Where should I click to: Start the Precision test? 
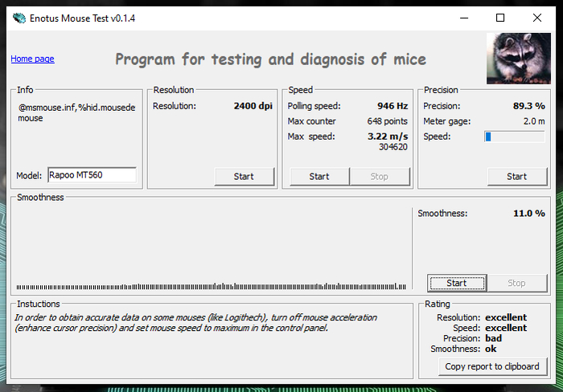pyautogui.click(x=516, y=176)
